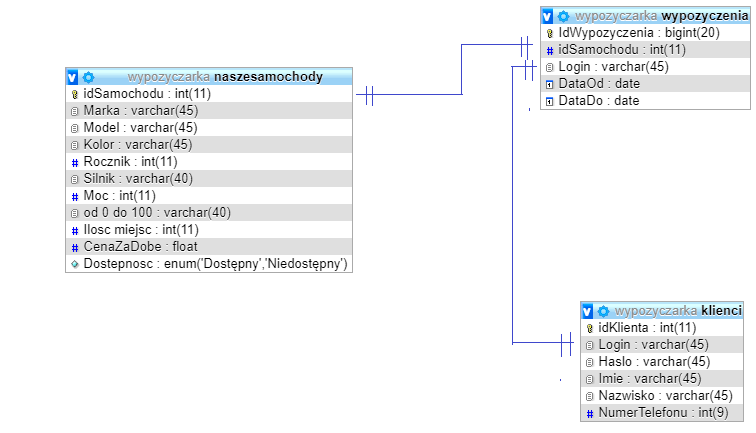
Task: Click the hash icon beside idSamochodu in wypozyczenia
Action: click(x=550, y=50)
